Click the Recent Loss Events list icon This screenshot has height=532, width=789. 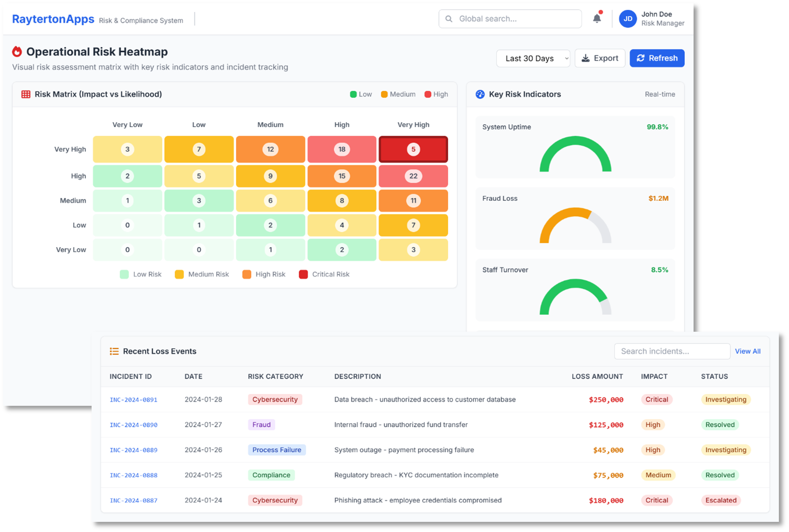(x=114, y=351)
